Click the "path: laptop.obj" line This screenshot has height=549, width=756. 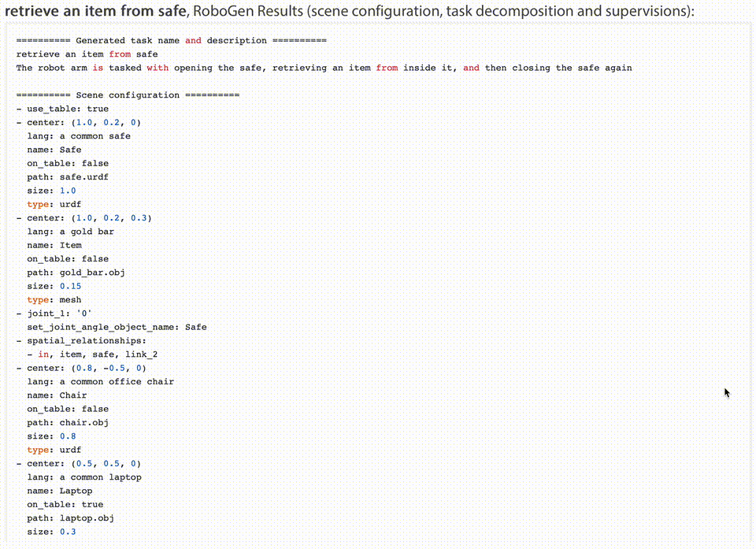click(71, 518)
